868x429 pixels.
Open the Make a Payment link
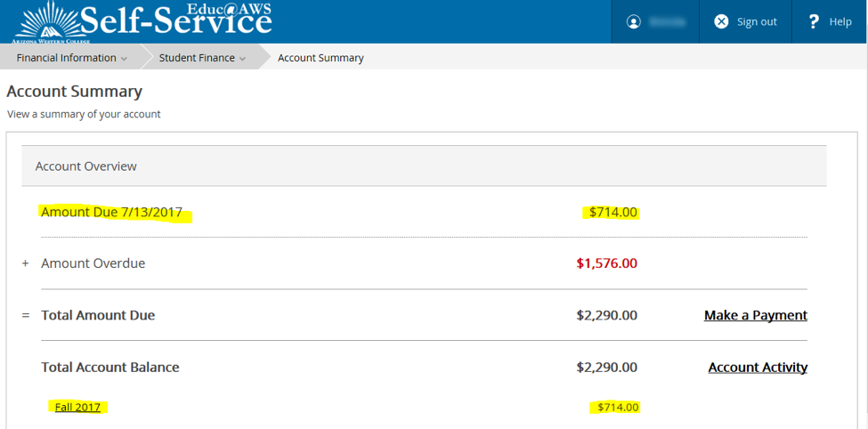[x=756, y=315]
